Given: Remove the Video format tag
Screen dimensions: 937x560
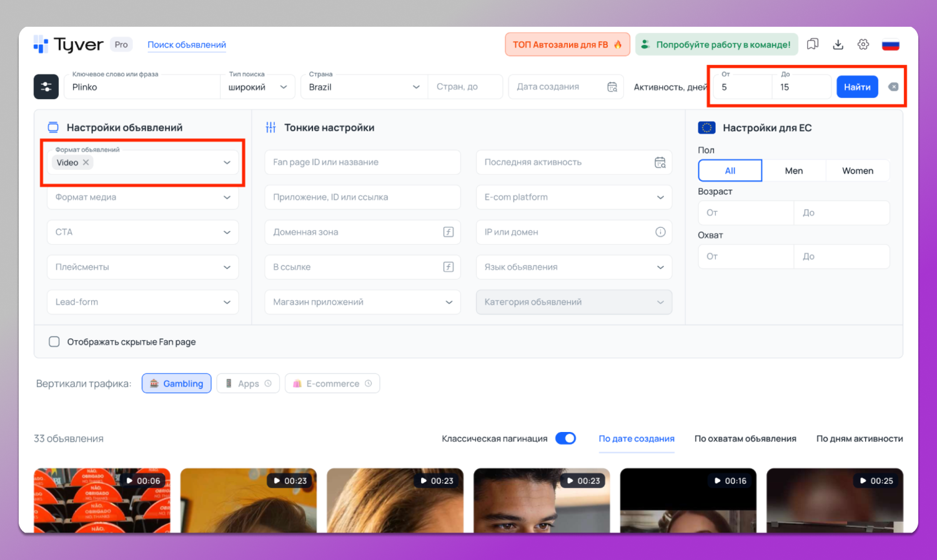Looking at the screenshot, I should click(86, 162).
